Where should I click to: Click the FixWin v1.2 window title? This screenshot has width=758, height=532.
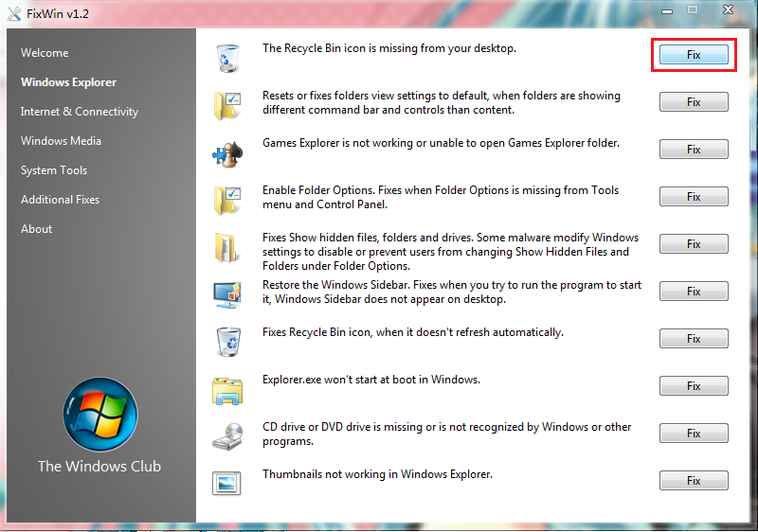[x=58, y=13]
